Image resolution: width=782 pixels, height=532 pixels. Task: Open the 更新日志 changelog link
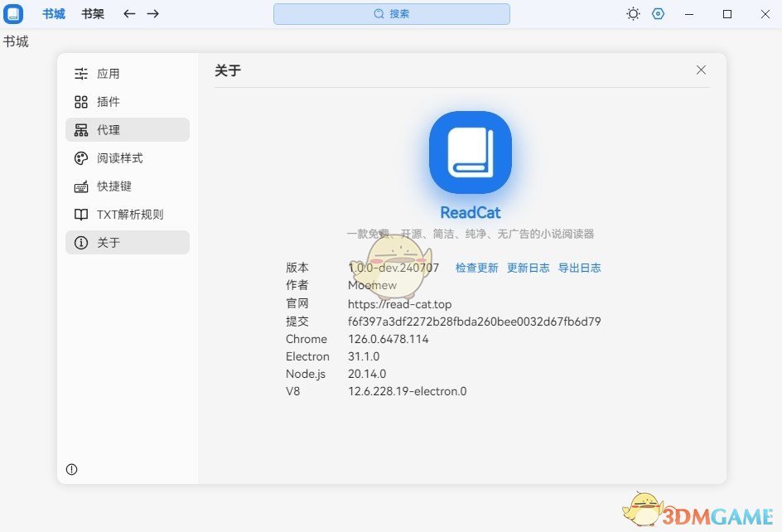tap(529, 268)
